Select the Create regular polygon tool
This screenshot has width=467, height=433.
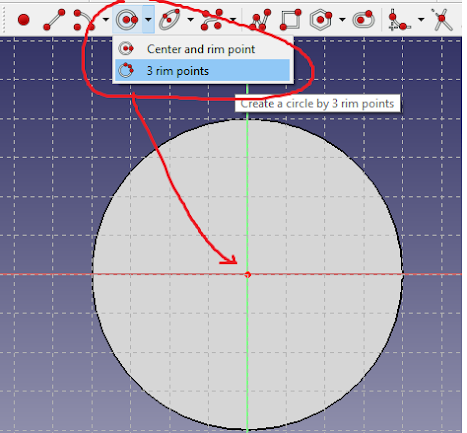pyautogui.click(x=321, y=20)
